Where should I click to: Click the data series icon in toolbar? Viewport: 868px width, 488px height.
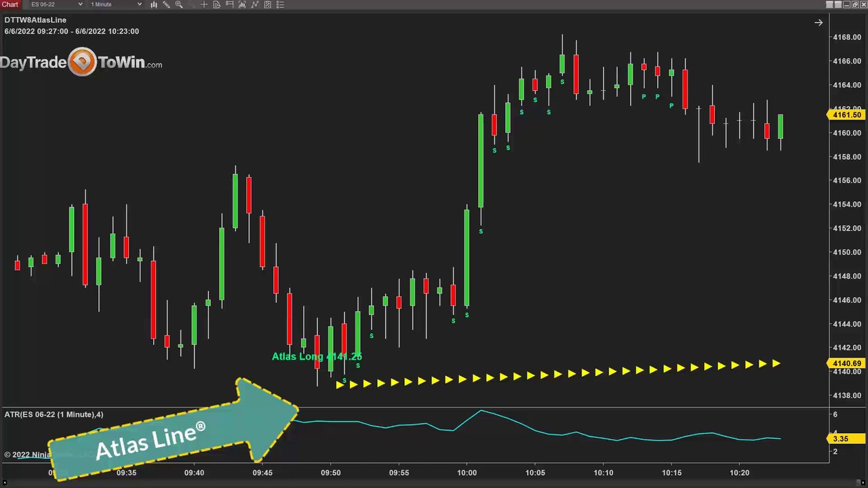click(242, 4)
